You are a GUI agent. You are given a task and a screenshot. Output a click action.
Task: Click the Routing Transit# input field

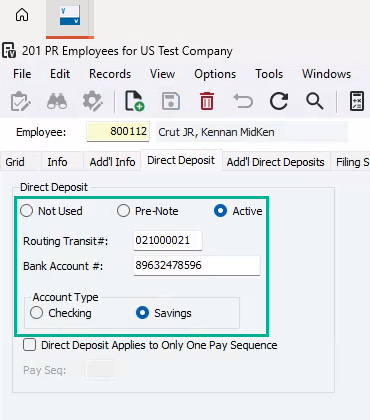click(168, 240)
